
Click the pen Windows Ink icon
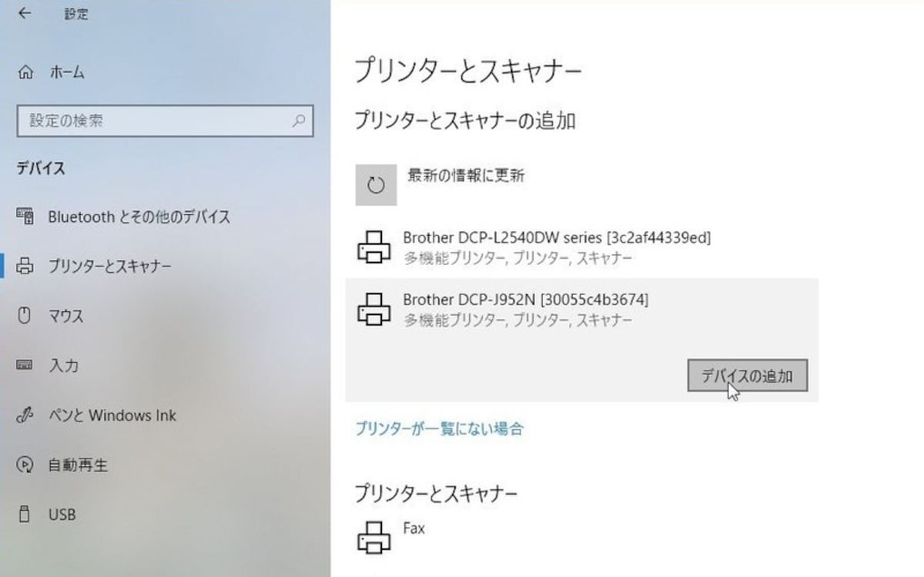pos(25,415)
